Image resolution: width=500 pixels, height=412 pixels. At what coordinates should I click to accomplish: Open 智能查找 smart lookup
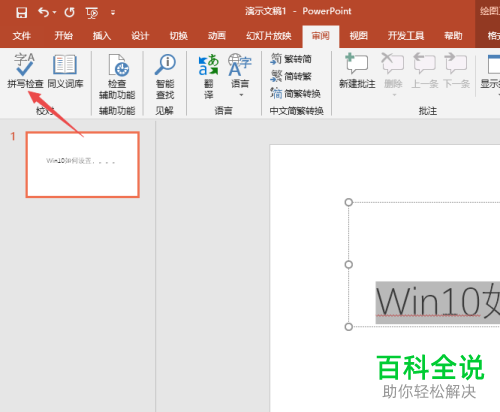165,77
